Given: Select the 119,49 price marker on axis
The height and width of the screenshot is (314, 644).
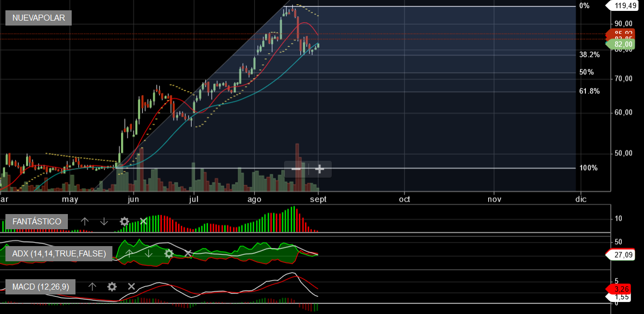Looking at the screenshot, I should pos(624,6).
